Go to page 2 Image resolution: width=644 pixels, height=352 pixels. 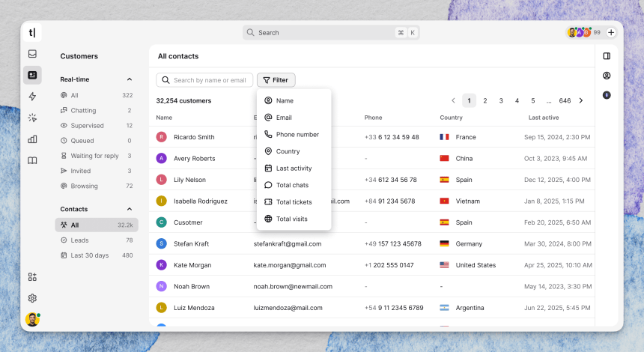pyautogui.click(x=485, y=100)
